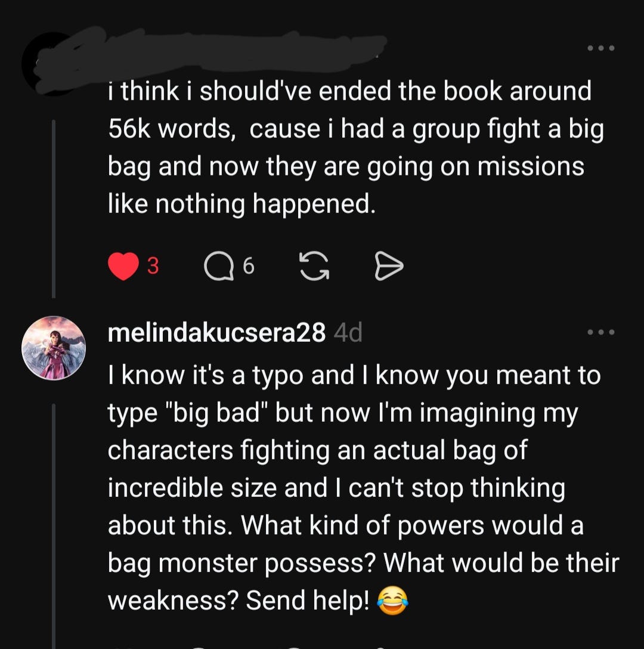Open the post about ending at 56k words
The width and height of the screenshot is (644, 649).
click(x=355, y=147)
